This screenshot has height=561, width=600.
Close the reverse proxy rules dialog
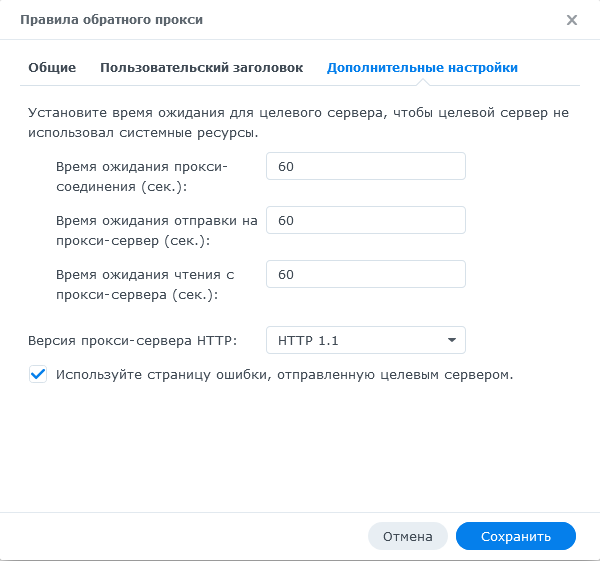pyautogui.click(x=572, y=20)
